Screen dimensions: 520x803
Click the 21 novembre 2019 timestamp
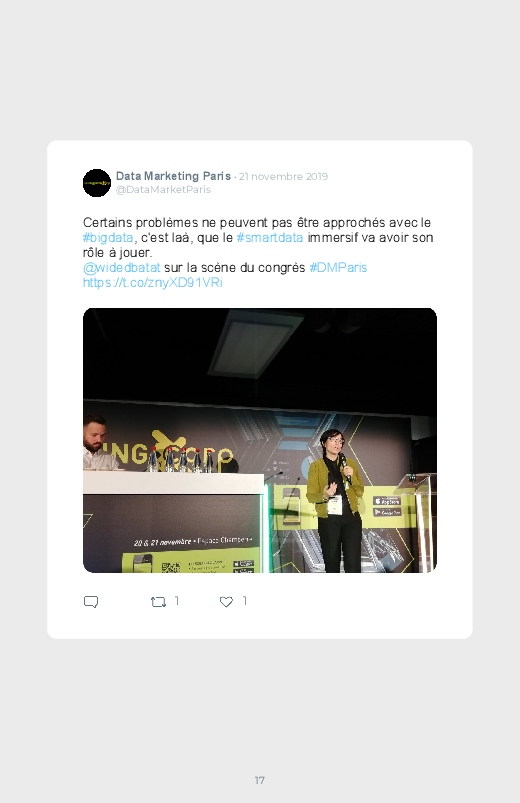click(283, 176)
